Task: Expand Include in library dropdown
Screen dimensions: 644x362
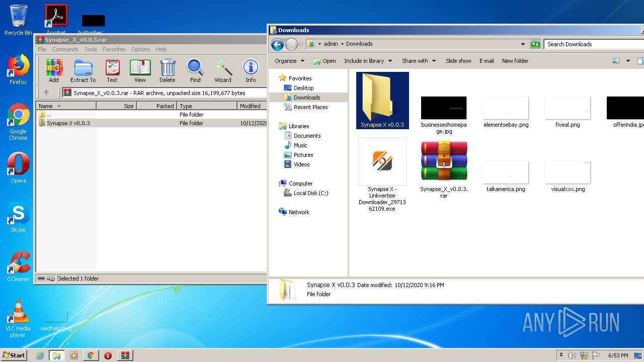Action: click(368, 61)
